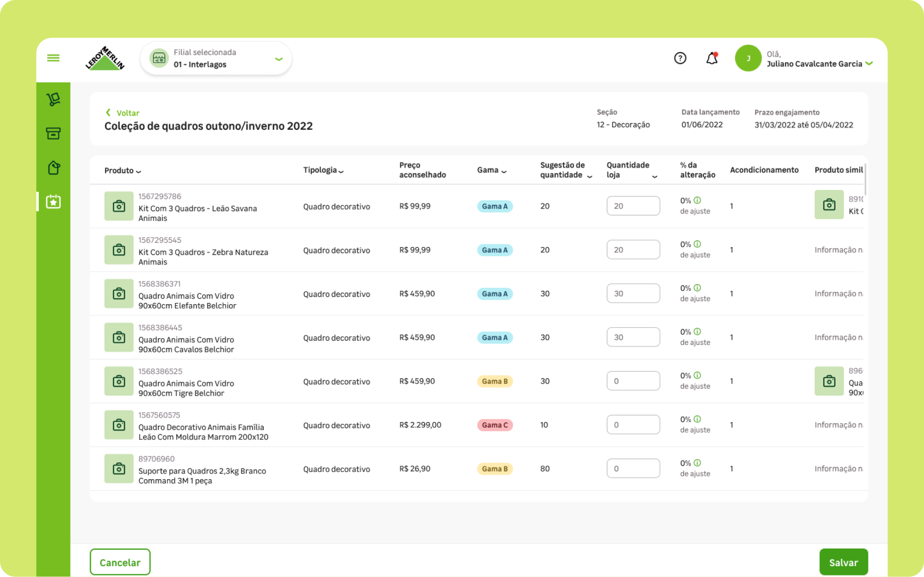Click Preço aconselhado column header

422,170
